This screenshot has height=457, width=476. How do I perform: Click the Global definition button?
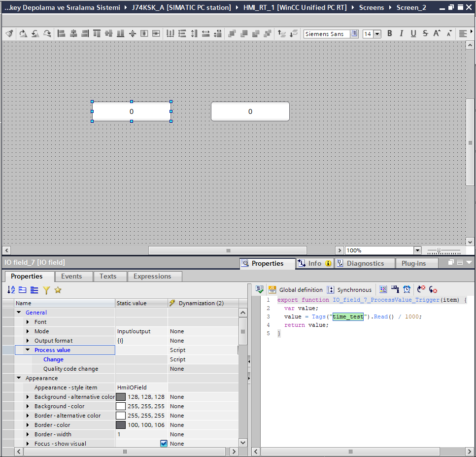[296, 290]
